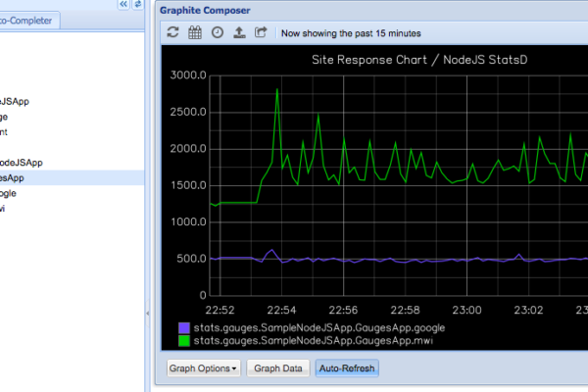
Task: Click the share graph arrow icon
Action: coord(261,32)
